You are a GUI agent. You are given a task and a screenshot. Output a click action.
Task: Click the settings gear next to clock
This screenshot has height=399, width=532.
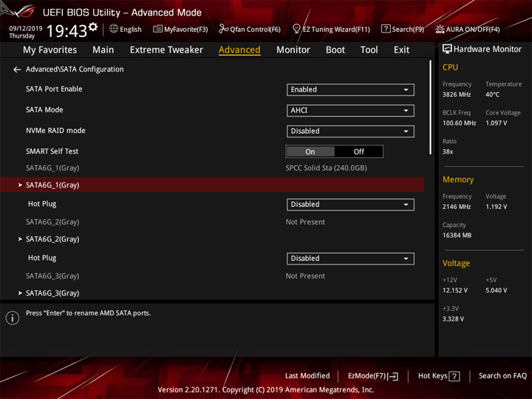(93, 27)
